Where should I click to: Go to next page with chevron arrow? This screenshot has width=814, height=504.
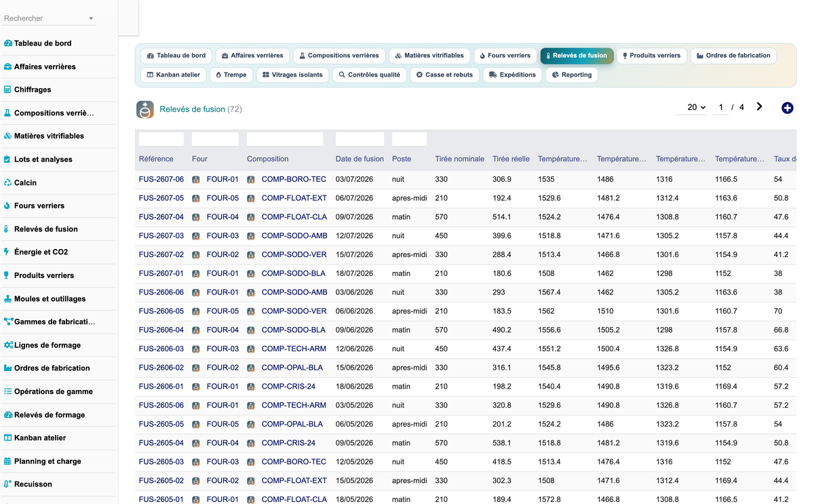759,106
